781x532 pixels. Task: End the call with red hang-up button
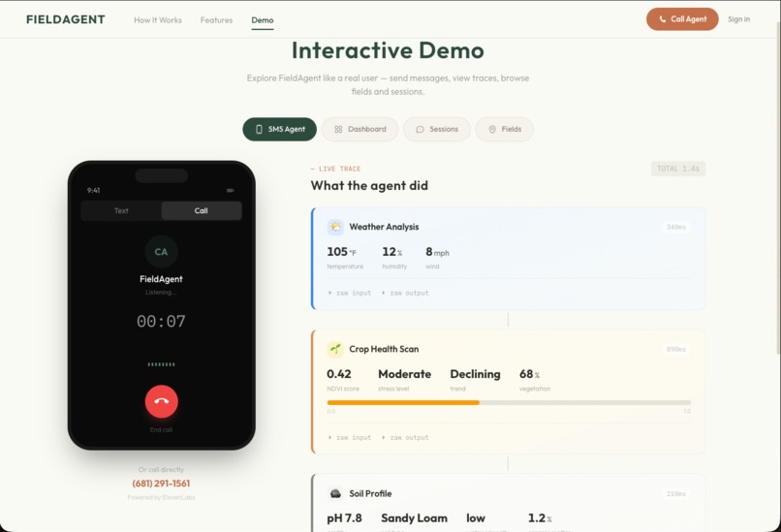pos(162,401)
